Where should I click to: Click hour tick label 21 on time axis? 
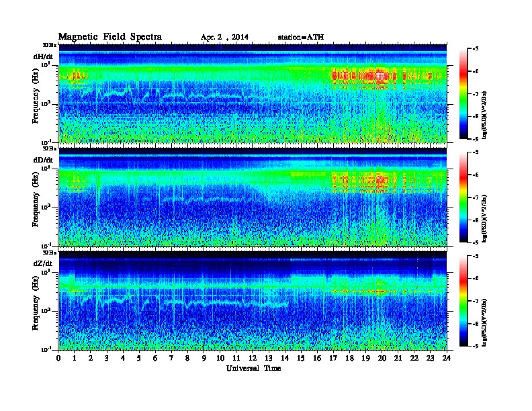tap(398, 358)
